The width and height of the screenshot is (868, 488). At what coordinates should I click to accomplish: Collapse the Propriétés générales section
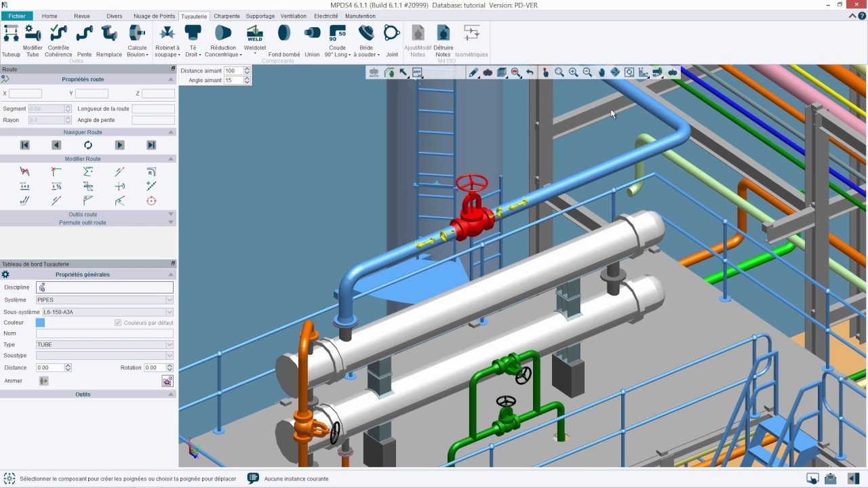[x=171, y=274]
